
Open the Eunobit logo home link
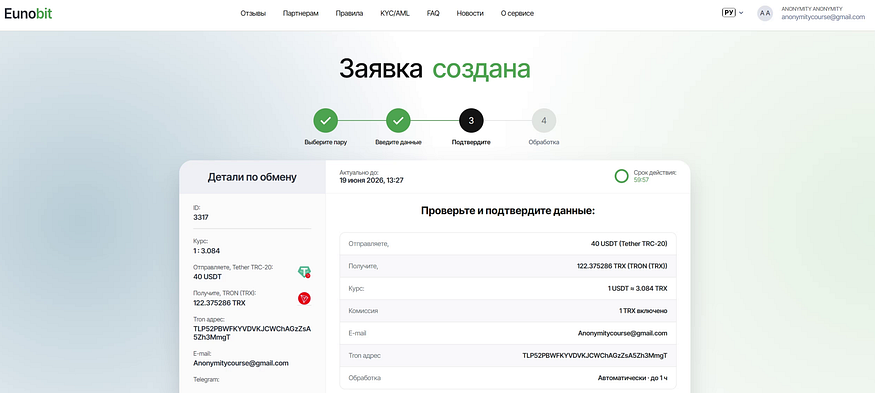click(x=28, y=13)
